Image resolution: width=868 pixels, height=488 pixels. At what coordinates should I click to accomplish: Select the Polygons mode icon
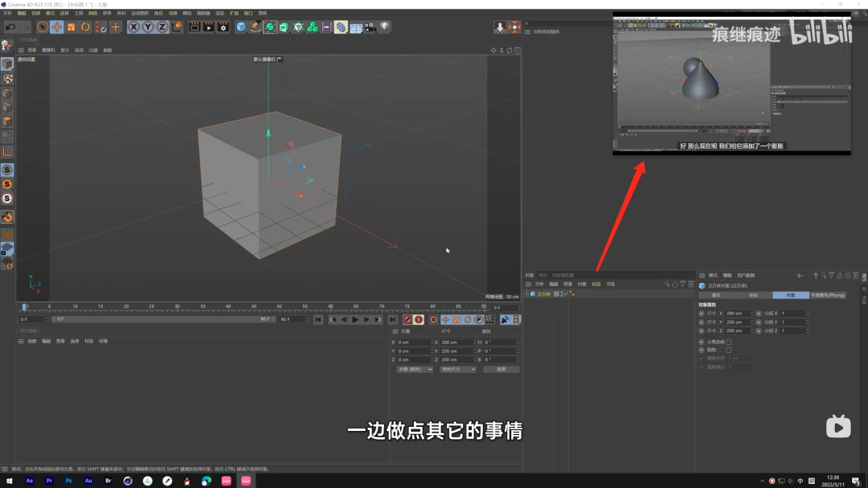pos(7,121)
